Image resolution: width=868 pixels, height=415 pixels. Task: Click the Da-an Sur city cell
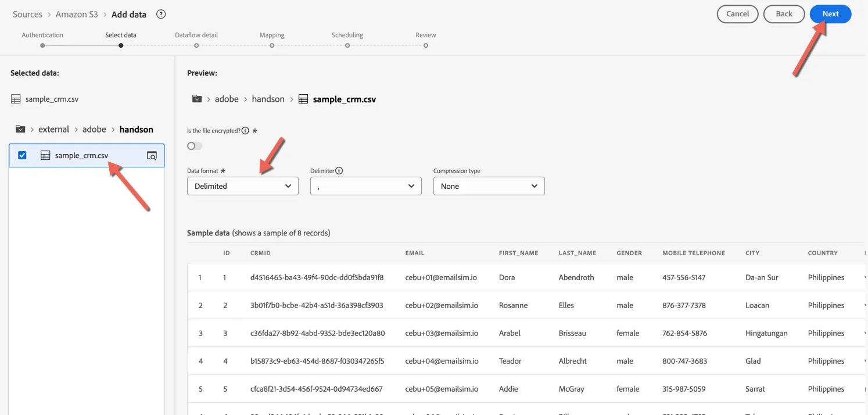pos(762,277)
